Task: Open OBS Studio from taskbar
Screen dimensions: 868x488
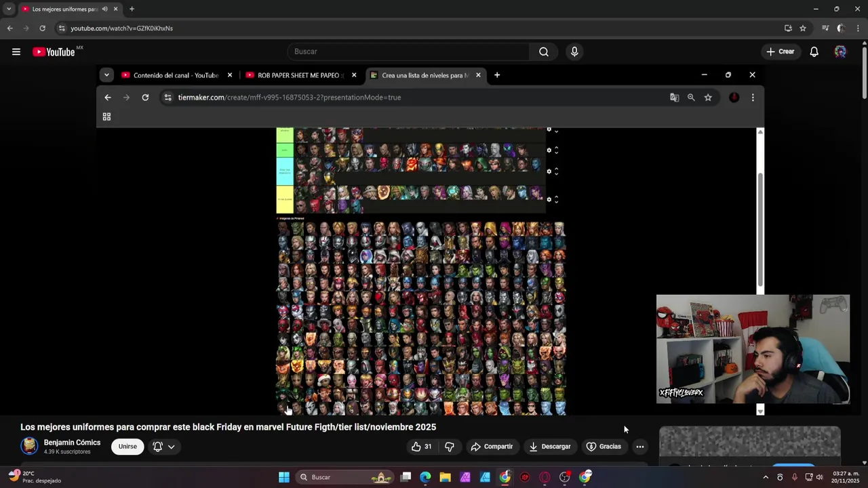Action: pos(565,477)
